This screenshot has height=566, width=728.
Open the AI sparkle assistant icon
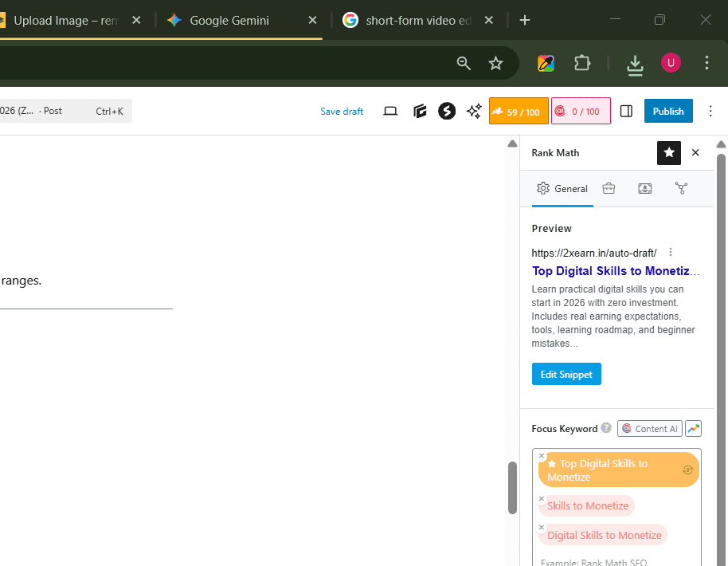(474, 112)
